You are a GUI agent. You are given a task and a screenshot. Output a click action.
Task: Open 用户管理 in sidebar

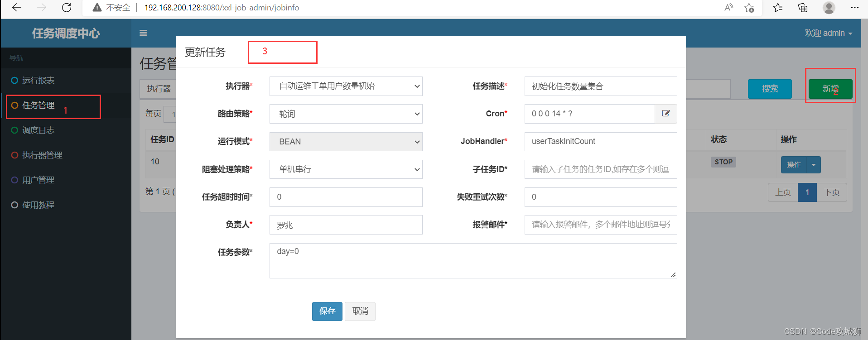66,180
